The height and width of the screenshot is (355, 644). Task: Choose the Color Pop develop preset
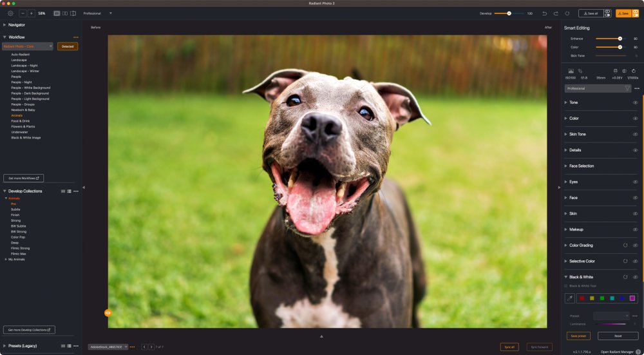pos(18,237)
